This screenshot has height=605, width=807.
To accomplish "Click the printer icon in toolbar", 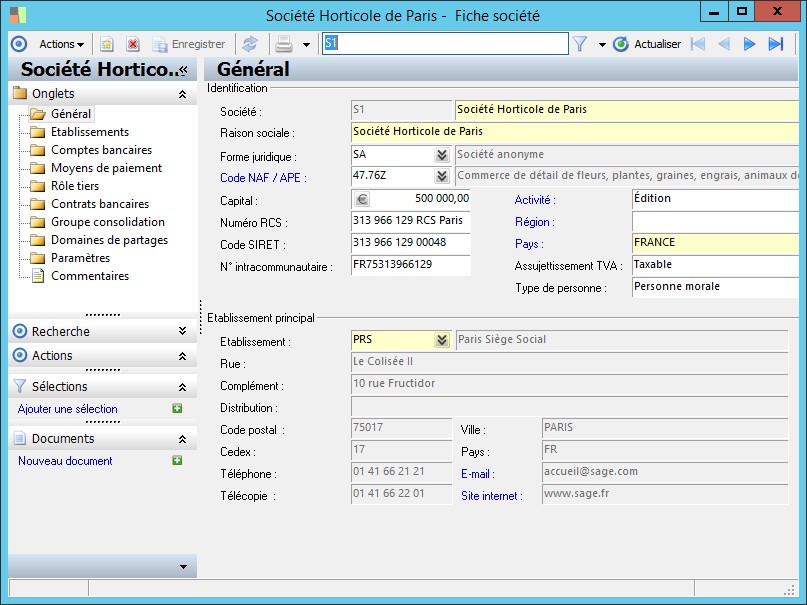I will 284,44.
